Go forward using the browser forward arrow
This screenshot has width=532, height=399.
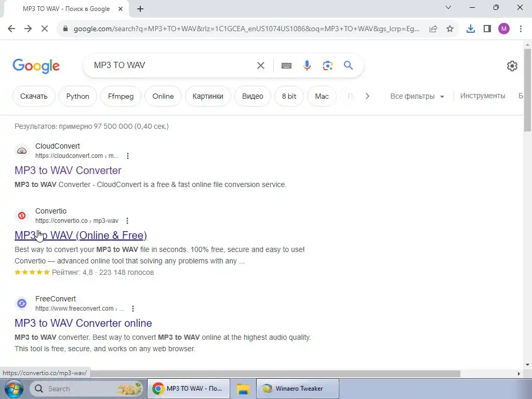coord(28,29)
